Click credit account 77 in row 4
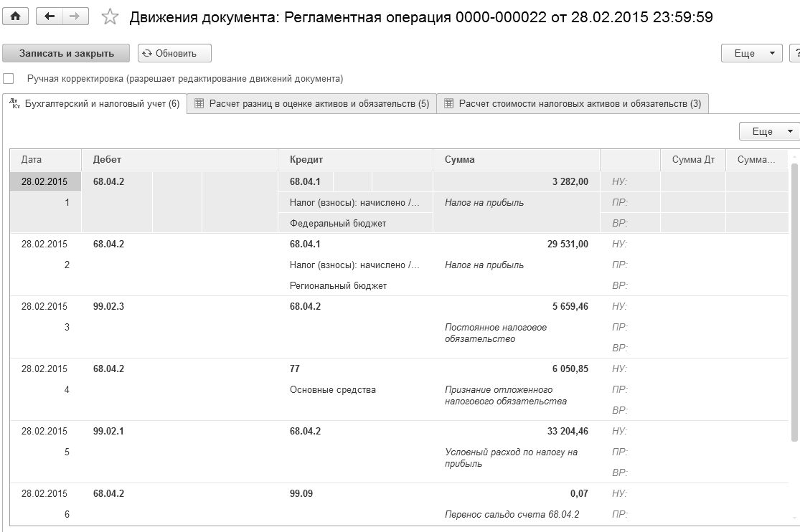Image resolution: width=800 pixels, height=532 pixels. click(x=294, y=369)
